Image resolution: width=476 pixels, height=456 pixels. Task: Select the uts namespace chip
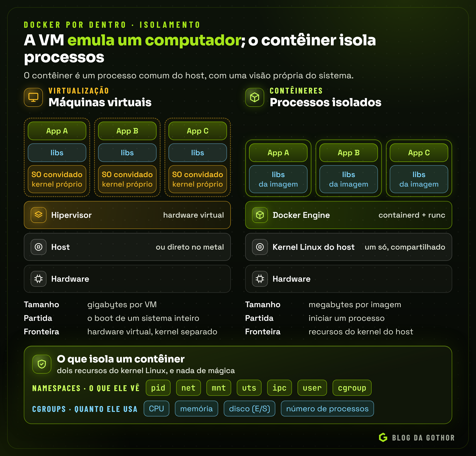pyautogui.click(x=249, y=388)
